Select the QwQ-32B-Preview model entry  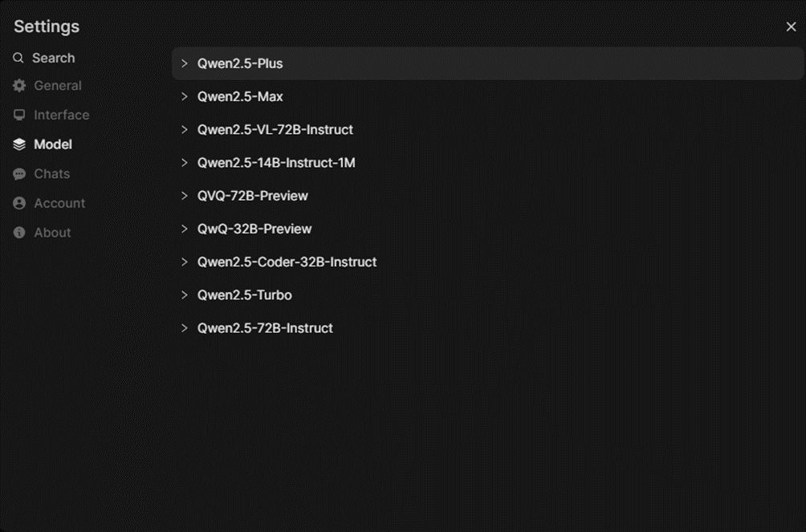pyautogui.click(x=254, y=229)
